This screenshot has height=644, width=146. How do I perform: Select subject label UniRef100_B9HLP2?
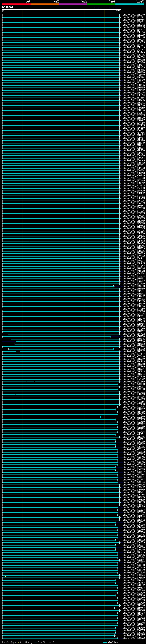[134, 135]
